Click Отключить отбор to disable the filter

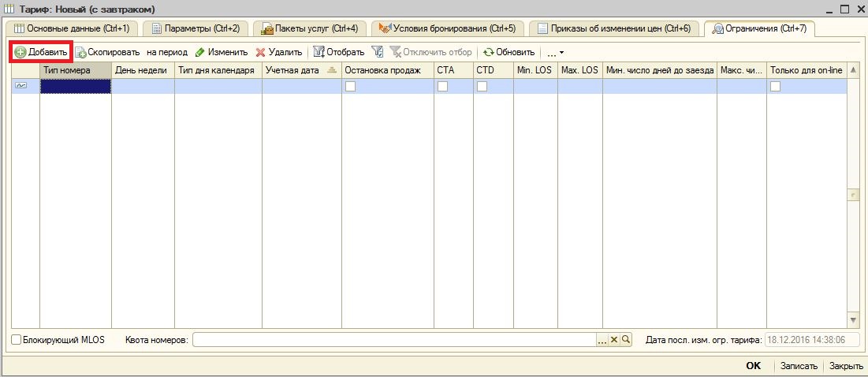(430, 52)
